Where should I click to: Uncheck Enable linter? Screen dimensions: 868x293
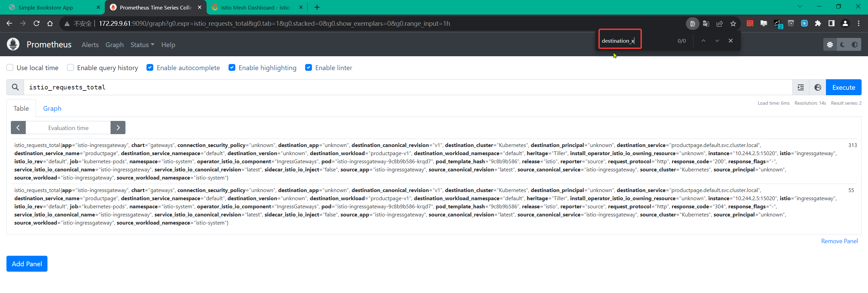309,67
